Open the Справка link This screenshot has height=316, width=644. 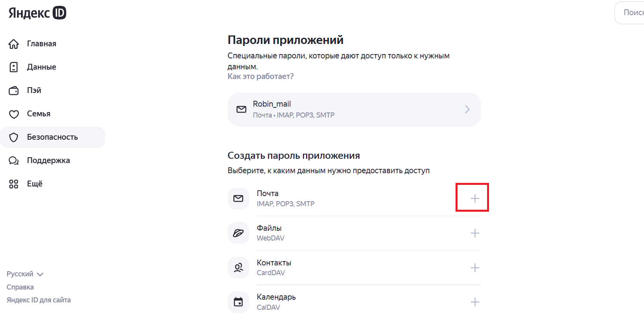click(20, 287)
